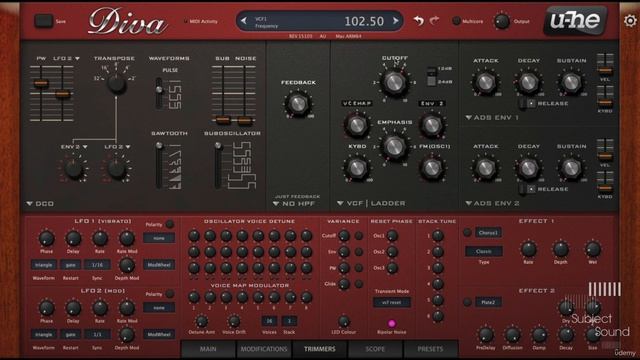Toggle the ADS ENV 2 Release switch

coord(527,189)
